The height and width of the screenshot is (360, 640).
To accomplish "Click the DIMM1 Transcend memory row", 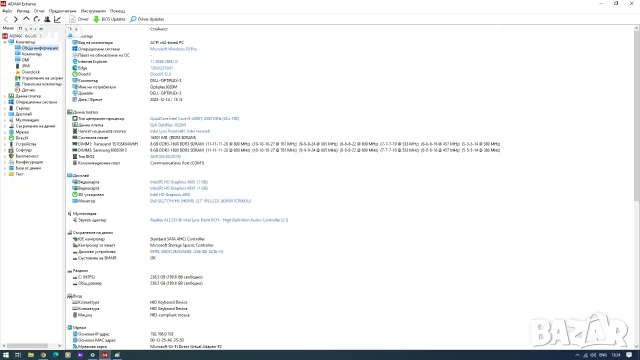I will pos(286,144).
